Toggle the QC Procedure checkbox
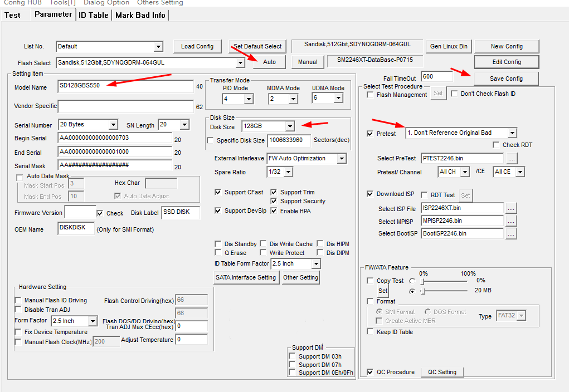The image size is (569, 392). (370, 372)
